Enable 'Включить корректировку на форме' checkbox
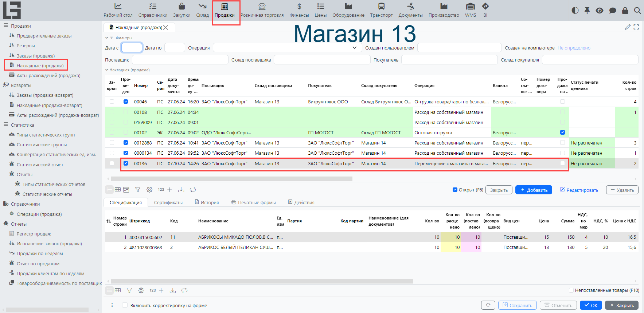 click(x=125, y=305)
